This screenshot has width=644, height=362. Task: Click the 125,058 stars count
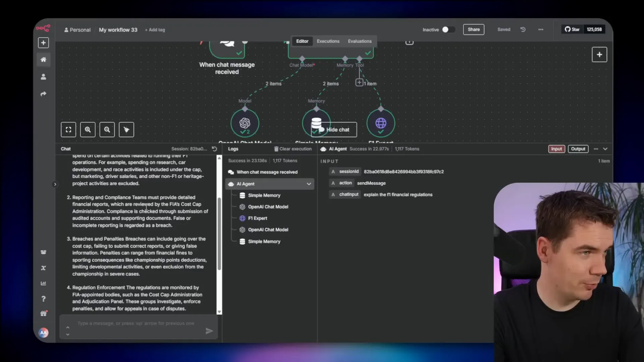coord(594,29)
